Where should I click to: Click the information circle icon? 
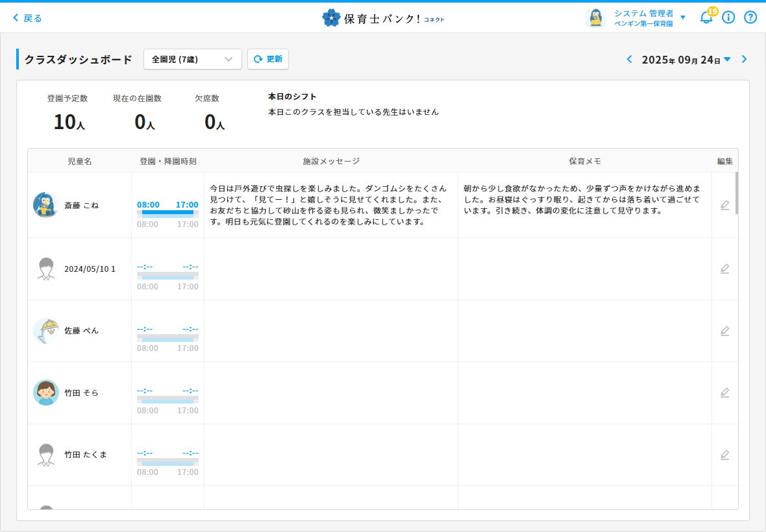click(x=728, y=18)
